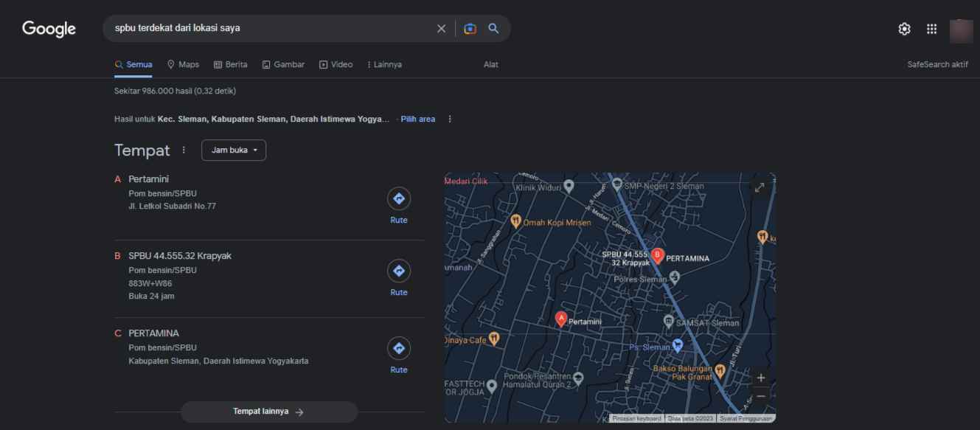The height and width of the screenshot is (430, 980).
Task: Click route icon for PERTAMINA
Action: pos(399,348)
